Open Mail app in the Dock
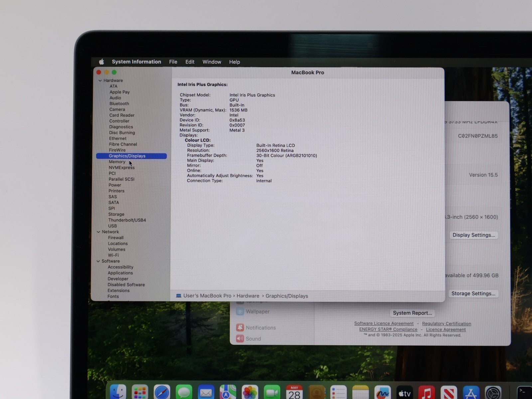 pyautogui.click(x=206, y=392)
